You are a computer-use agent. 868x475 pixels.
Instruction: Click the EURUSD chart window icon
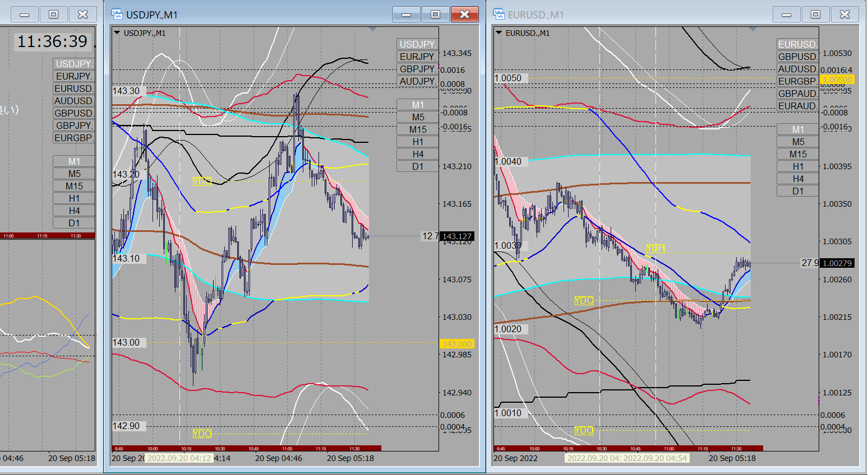pos(498,15)
